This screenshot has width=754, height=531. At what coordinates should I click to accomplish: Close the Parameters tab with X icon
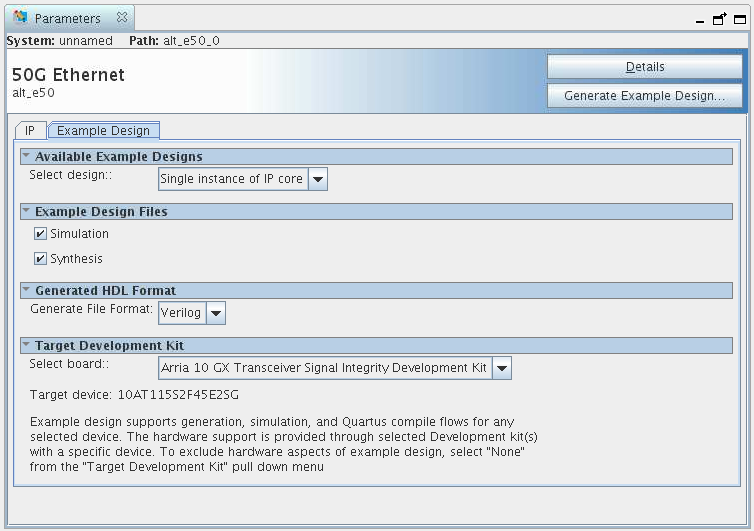click(x=122, y=18)
